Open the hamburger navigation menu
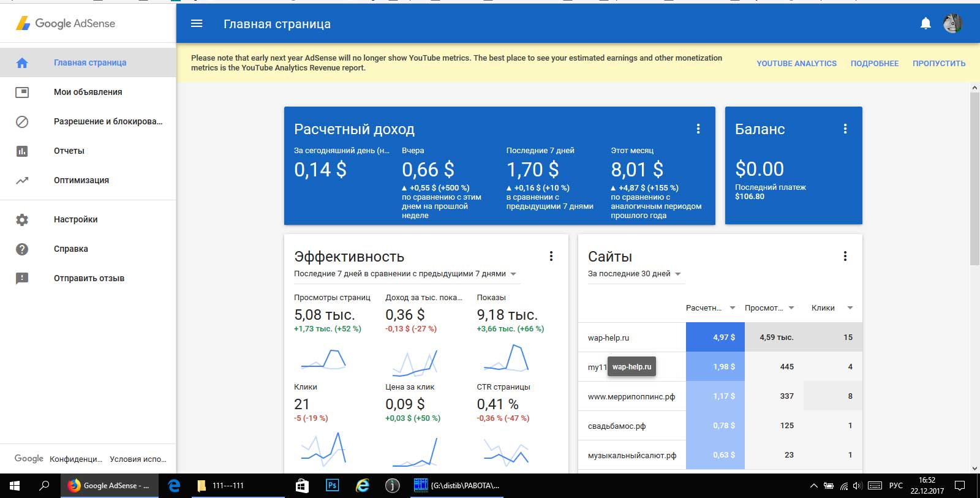This screenshot has height=498, width=980. click(197, 23)
